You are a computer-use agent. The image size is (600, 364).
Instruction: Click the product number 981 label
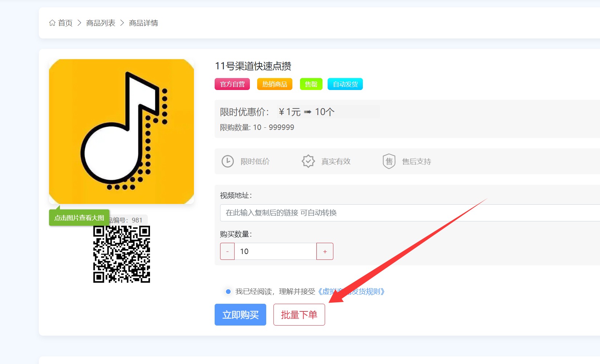[128, 220]
